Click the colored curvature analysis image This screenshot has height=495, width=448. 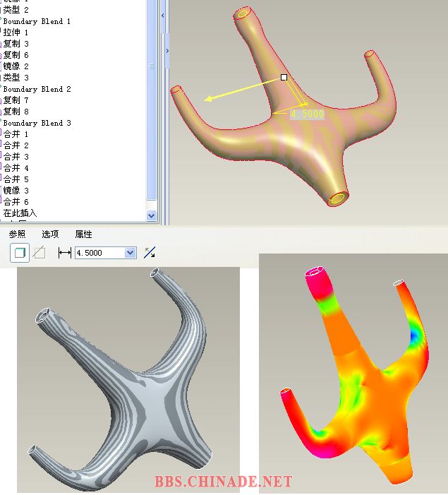pos(353,373)
